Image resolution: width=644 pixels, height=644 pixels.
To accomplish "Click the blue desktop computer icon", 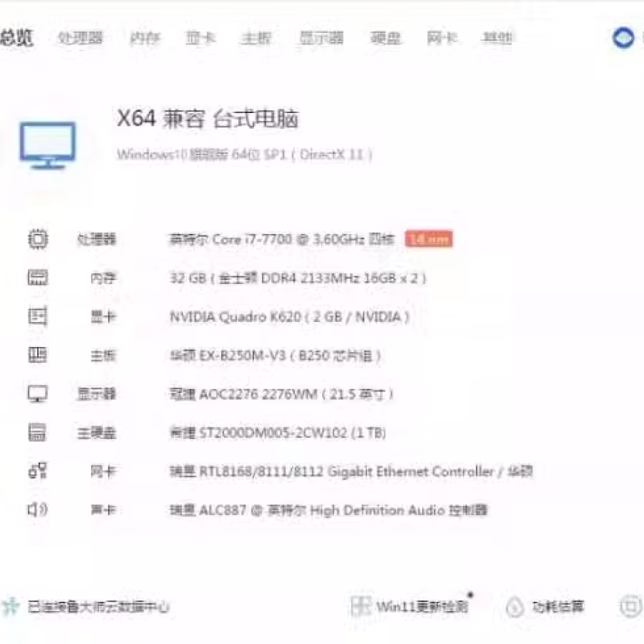I will pos(48,145).
